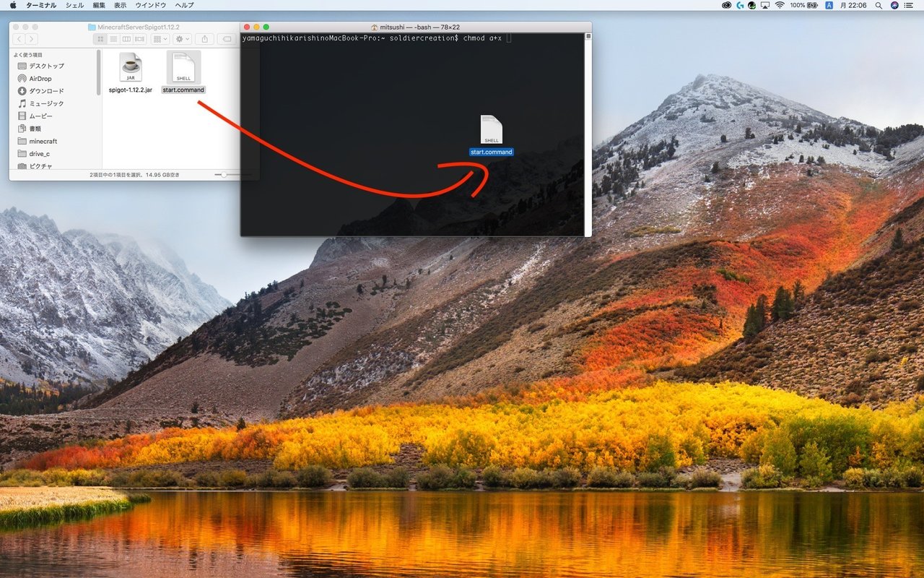
Task: Open the Finder action gear dropdown
Action: click(183, 39)
